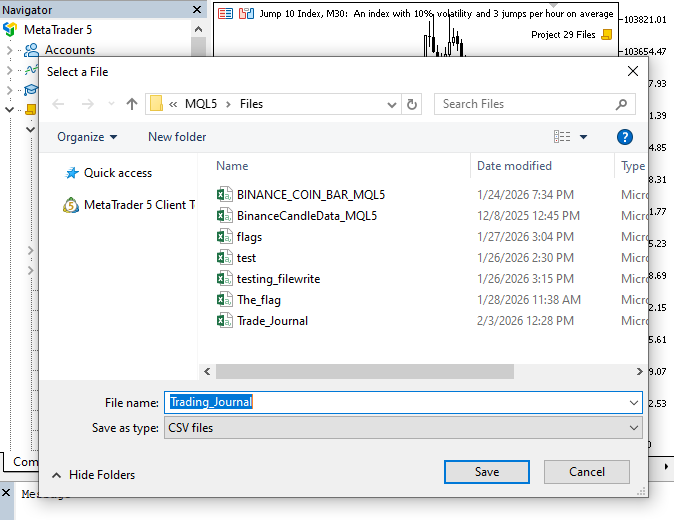Click date 2/3/2026 12:28 PM cell

[x=525, y=321]
